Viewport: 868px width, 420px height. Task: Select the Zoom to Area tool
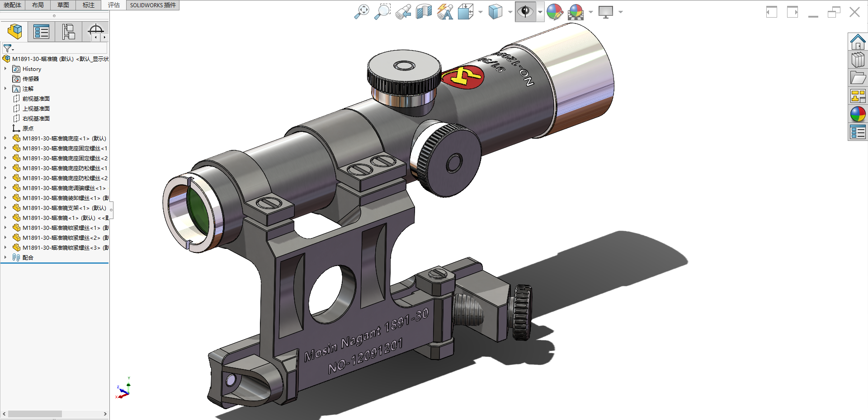[382, 12]
